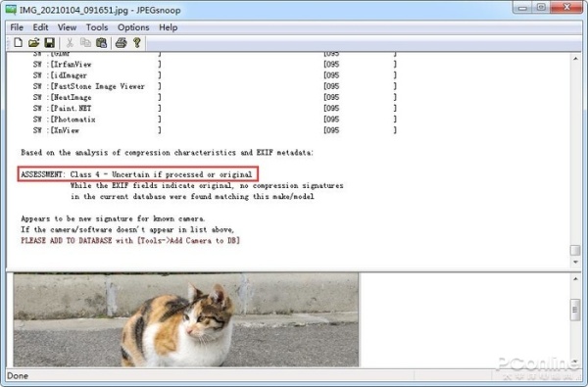
Task: Click the Cut scissors toolbar icon
Action: point(70,43)
